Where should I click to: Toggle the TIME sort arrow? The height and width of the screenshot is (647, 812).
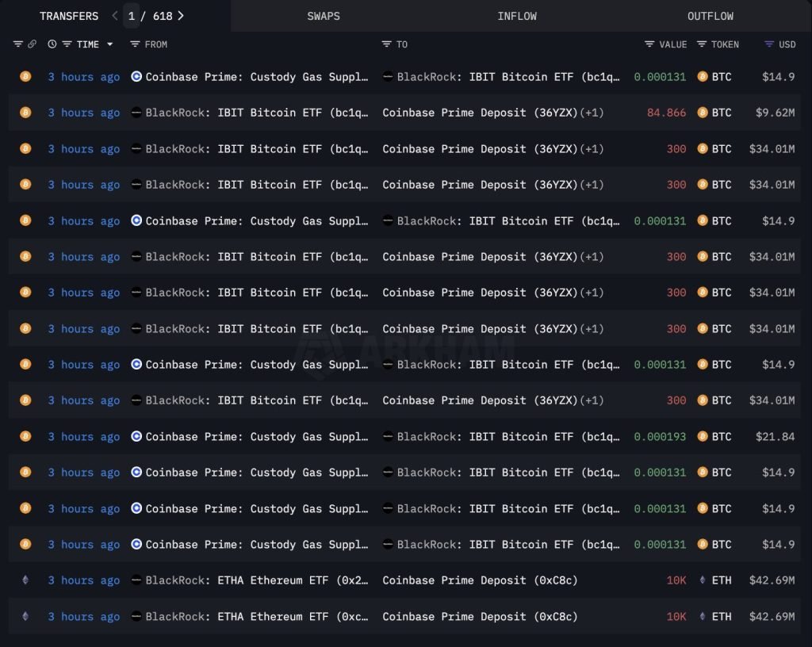[110, 44]
